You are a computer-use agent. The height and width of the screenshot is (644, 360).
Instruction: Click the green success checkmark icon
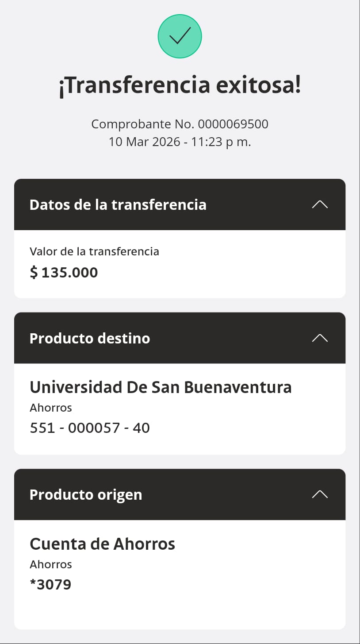(180, 36)
